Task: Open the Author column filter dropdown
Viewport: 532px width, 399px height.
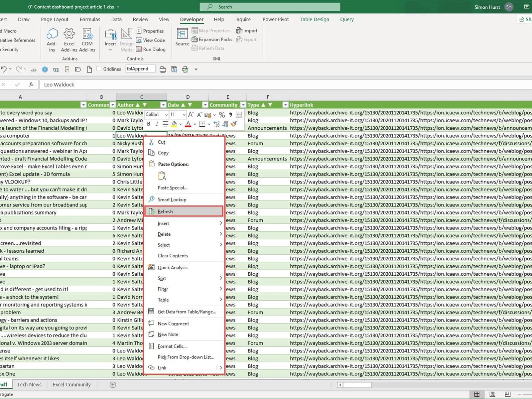Action: 163,105
